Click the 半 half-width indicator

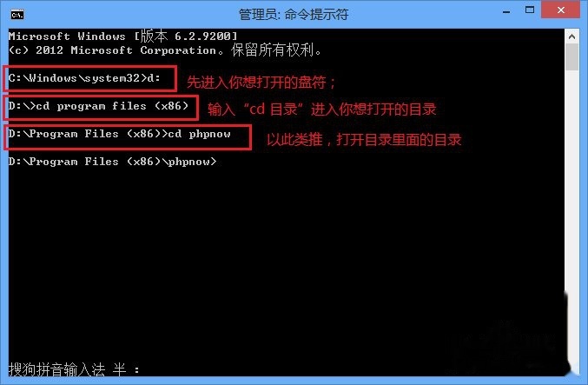click(x=119, y=369)
